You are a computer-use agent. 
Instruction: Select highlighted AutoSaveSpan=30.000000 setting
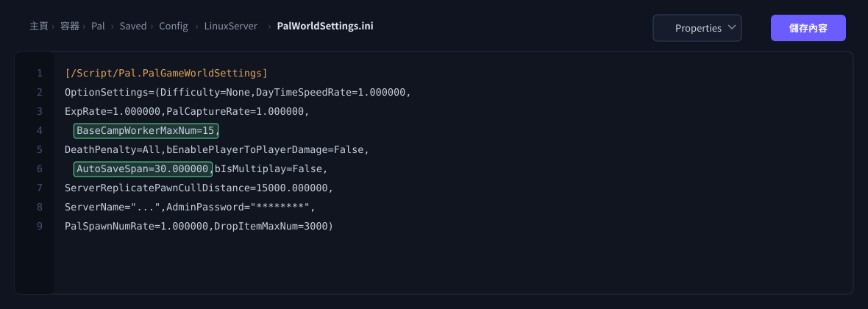pos(143,168)
